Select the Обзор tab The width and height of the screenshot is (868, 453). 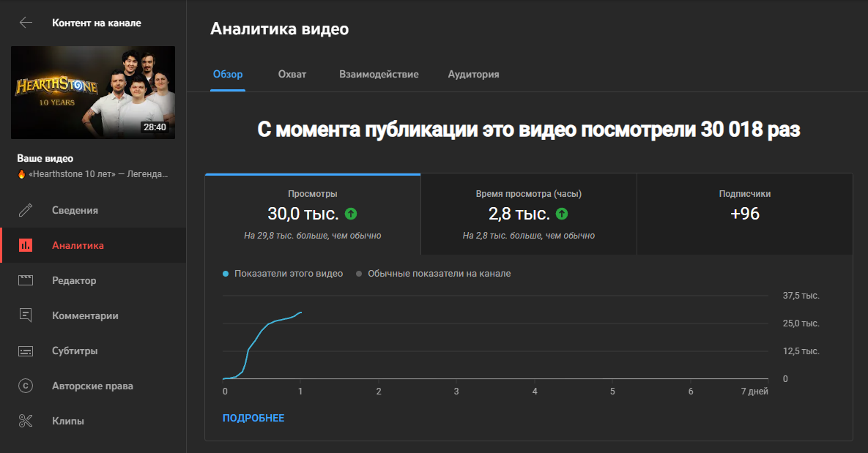[228, 74]
